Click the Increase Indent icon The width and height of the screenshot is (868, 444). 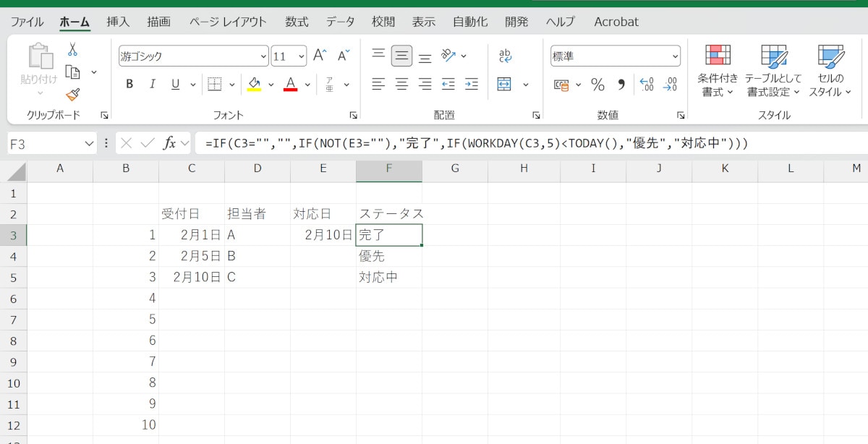click(472, 84)
